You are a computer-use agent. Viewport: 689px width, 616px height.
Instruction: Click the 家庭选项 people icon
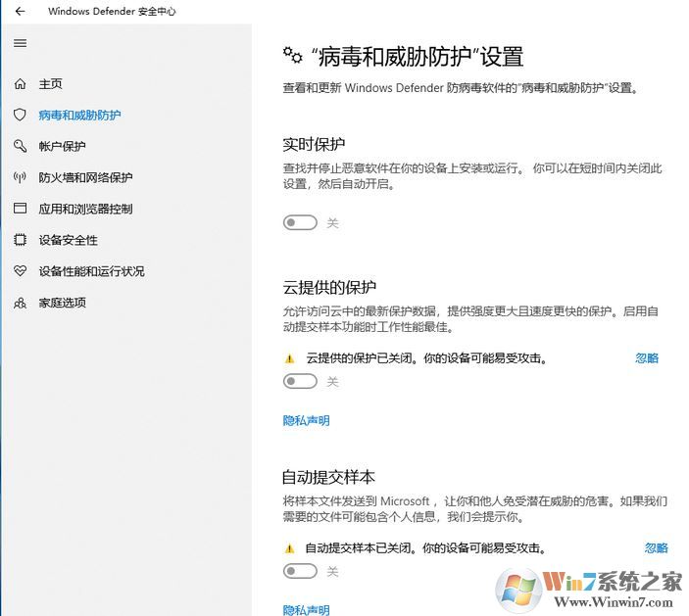coord(21,303)
